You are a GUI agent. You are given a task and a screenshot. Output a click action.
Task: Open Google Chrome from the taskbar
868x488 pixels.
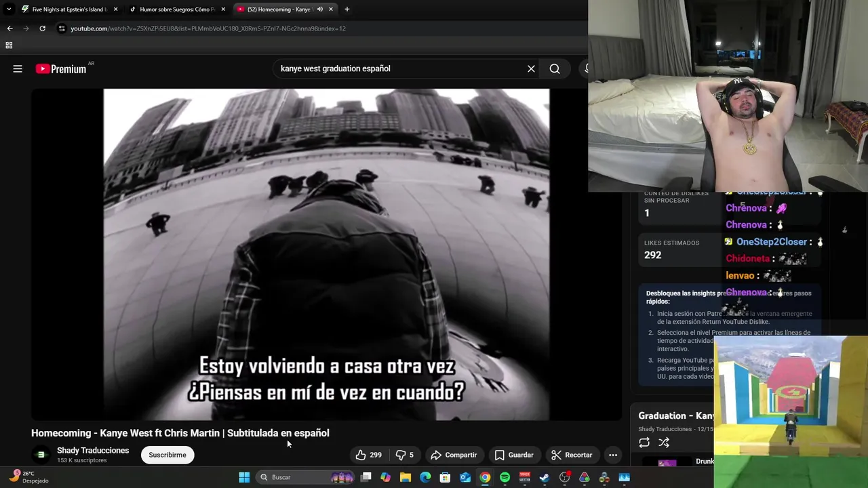coord(485,477)
